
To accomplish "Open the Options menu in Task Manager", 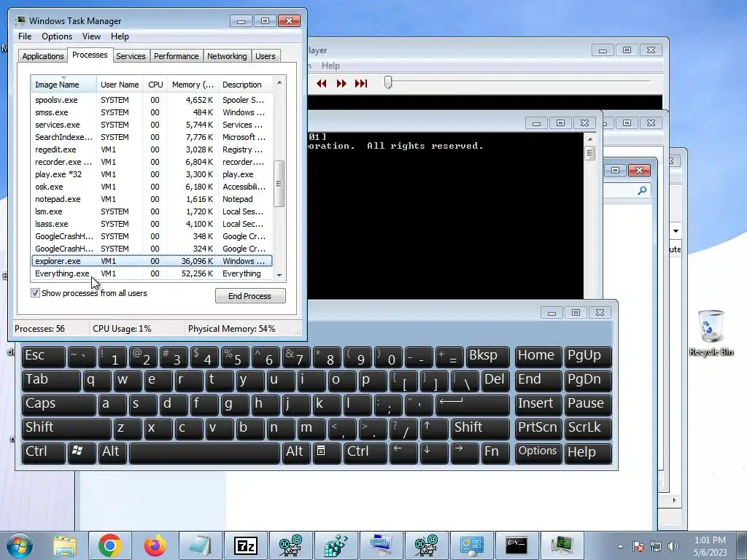I will click(57, 36).
